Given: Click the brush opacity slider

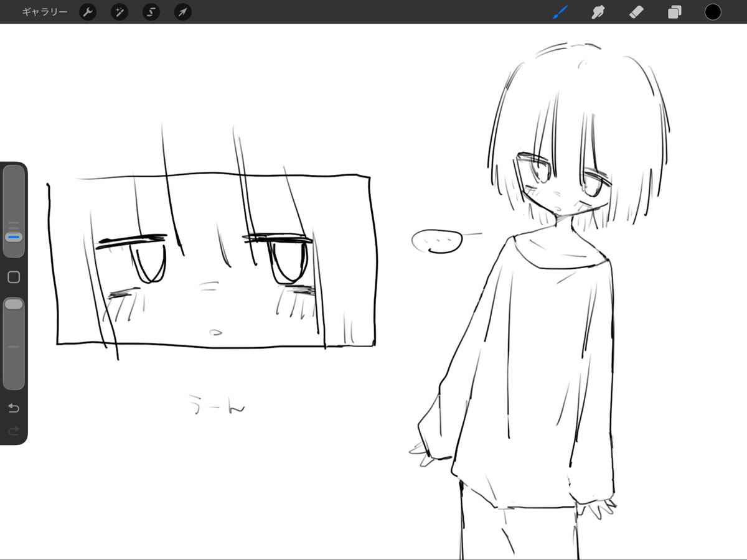Looking at the screenshot, I should point(14,343).
